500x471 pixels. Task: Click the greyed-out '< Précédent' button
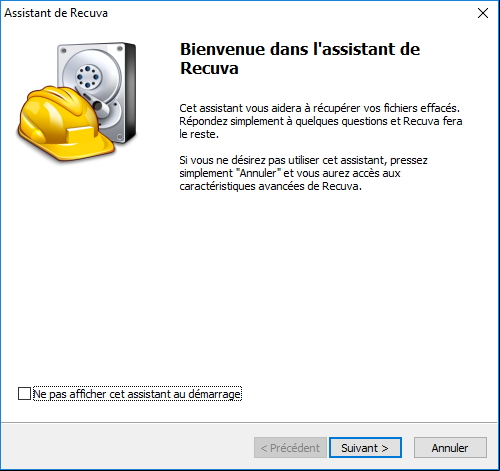coord(290,448)
